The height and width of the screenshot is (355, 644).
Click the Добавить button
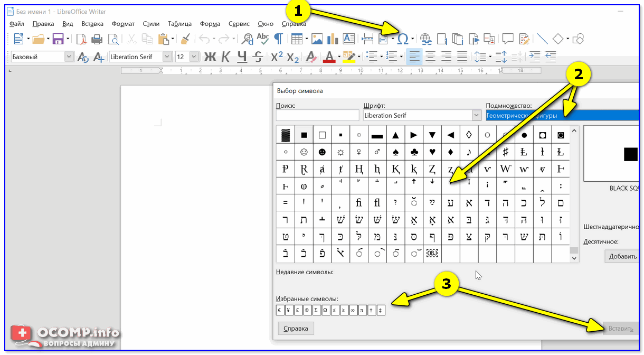click(623, 256)
